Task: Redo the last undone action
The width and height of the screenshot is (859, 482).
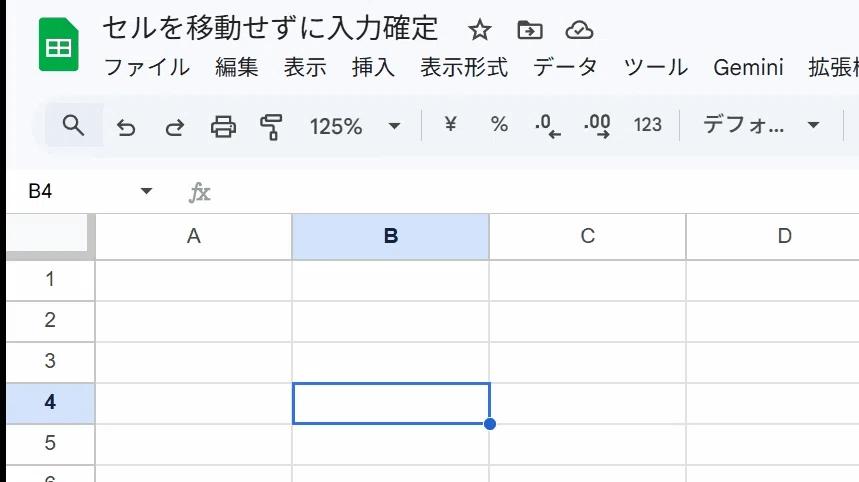Action: pos(175,127)
